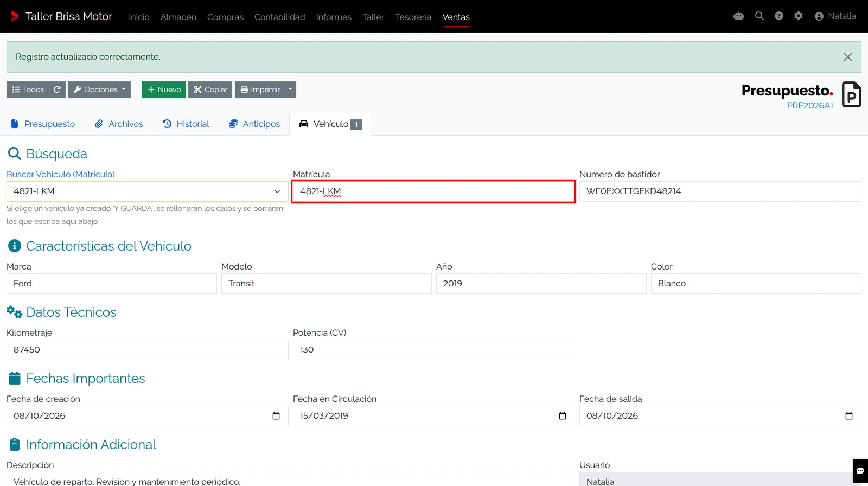This screenshot has width=868, height=486.
Task: Click the Descripción text field
Action: [x=290, y=479]
